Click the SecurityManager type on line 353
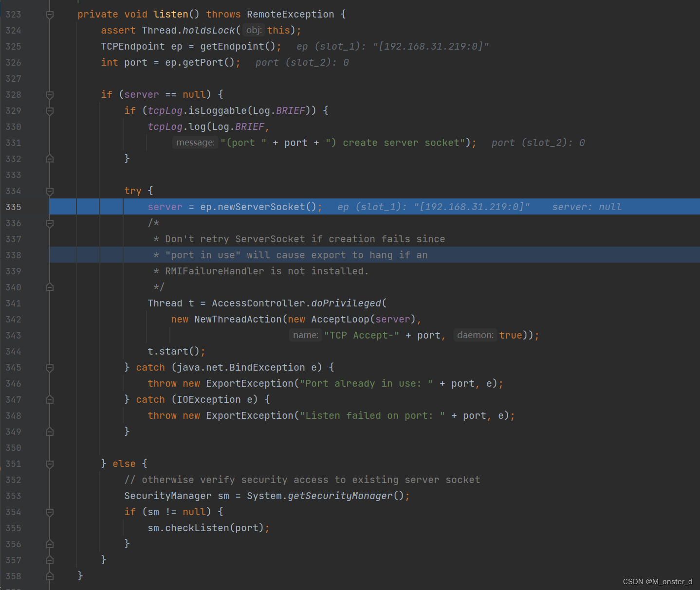Screen dimensions: 700x590 pos(168,496)
